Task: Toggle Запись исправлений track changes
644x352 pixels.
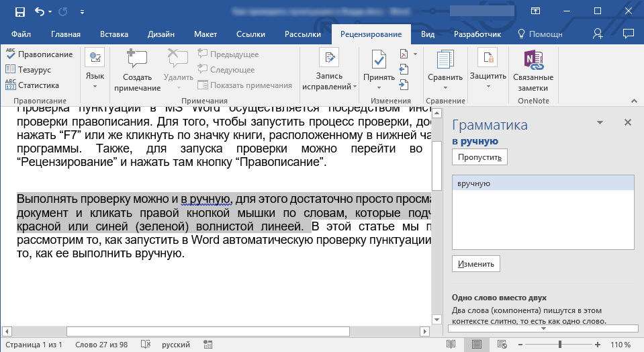Action: click(x=328, y=59)
